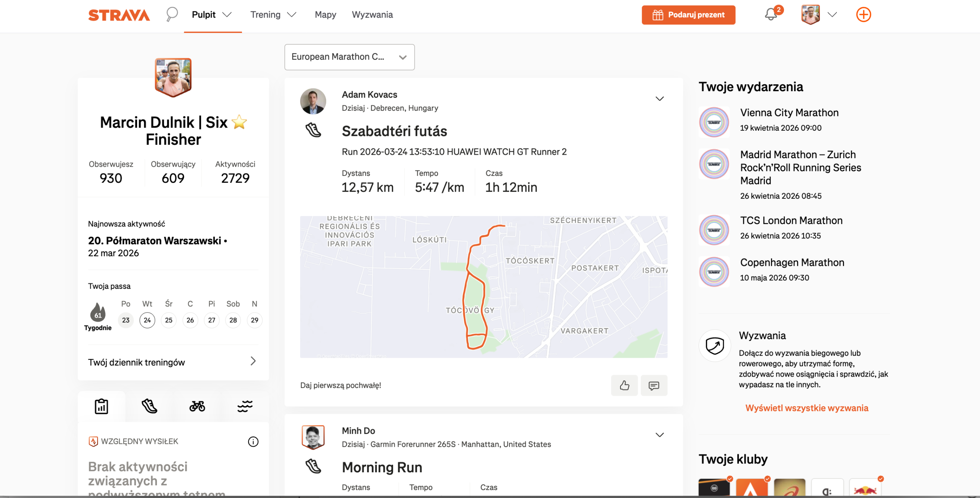This screenshot has width=980, height=498.
Task: Select the running shoe stats tab
Action: coord(149,406)
